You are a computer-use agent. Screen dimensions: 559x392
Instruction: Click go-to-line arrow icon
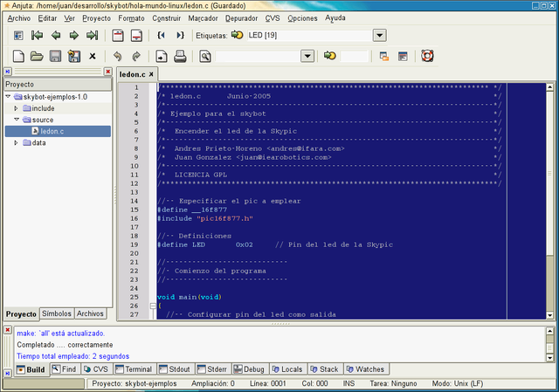point(330,55)
